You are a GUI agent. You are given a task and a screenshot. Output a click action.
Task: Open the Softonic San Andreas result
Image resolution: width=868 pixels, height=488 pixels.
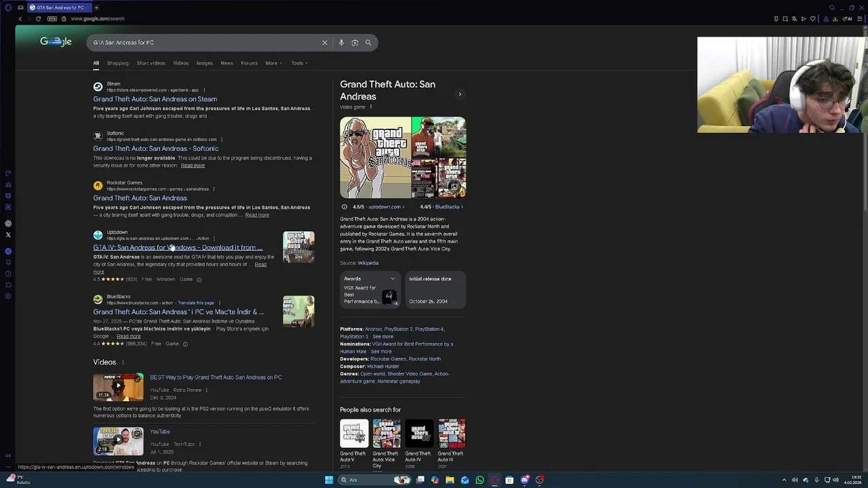(156, 148)
